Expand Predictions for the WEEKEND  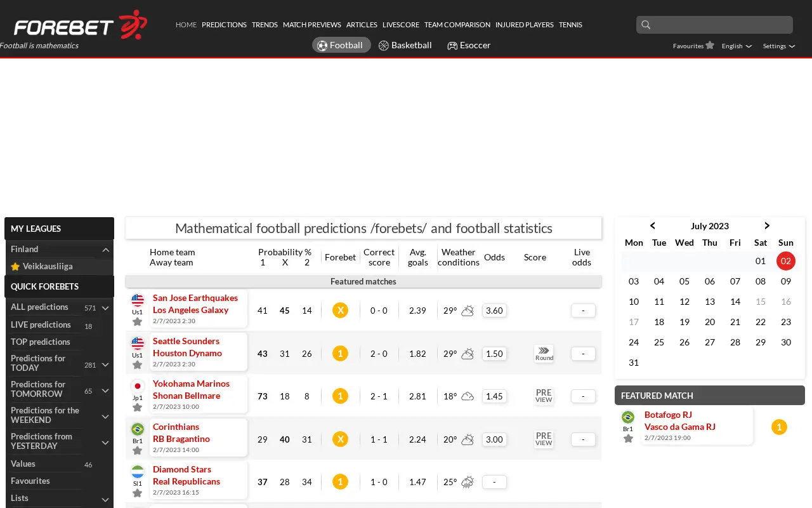(106, 417)
